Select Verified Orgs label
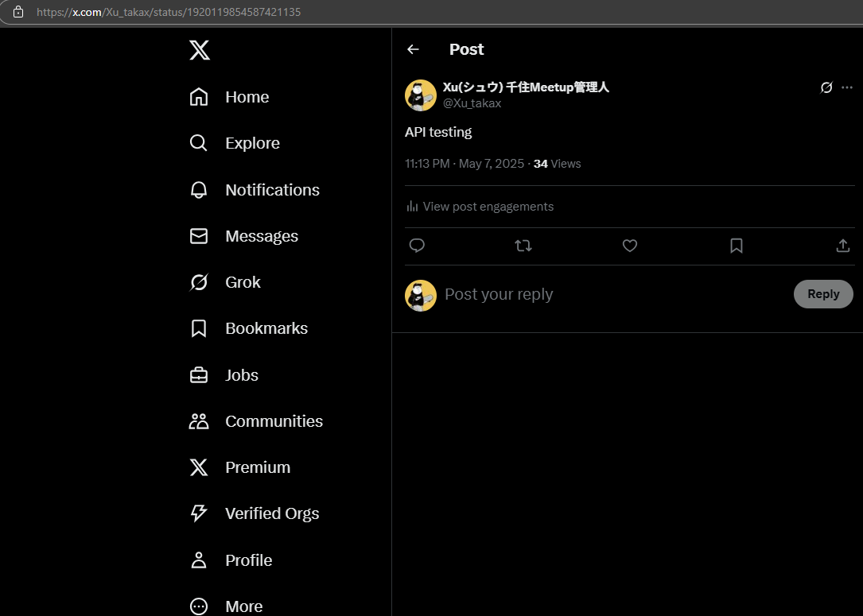 point(273,513)
